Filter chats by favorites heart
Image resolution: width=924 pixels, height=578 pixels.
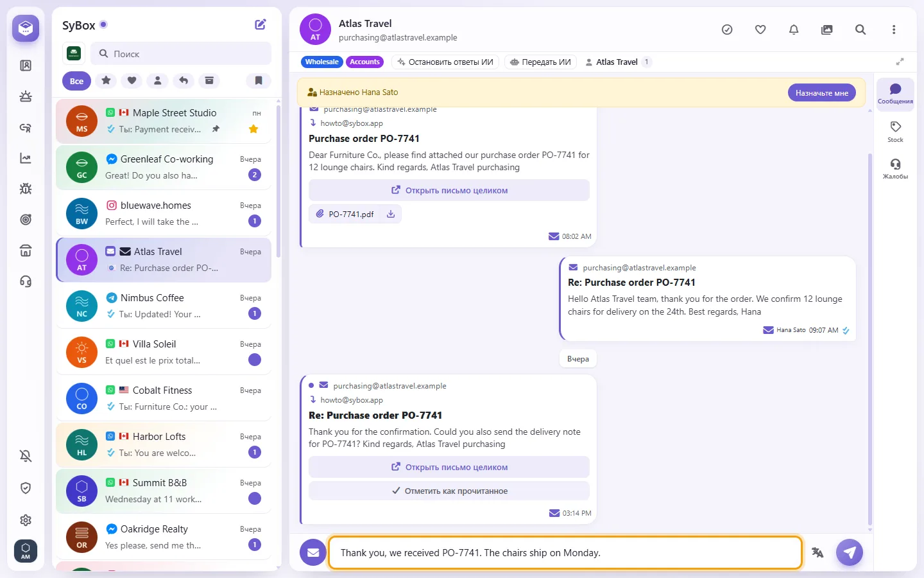point(132,81)
